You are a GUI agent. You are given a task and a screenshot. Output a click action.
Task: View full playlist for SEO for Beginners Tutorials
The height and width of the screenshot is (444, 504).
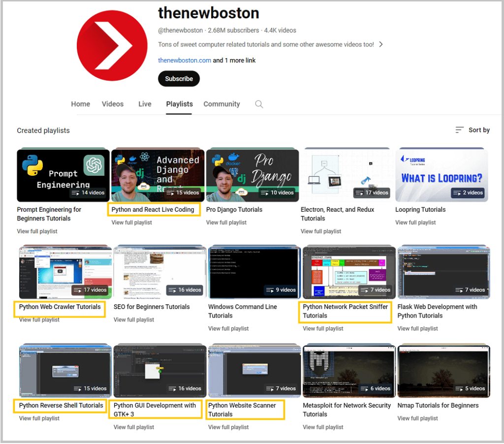point(133,319)
